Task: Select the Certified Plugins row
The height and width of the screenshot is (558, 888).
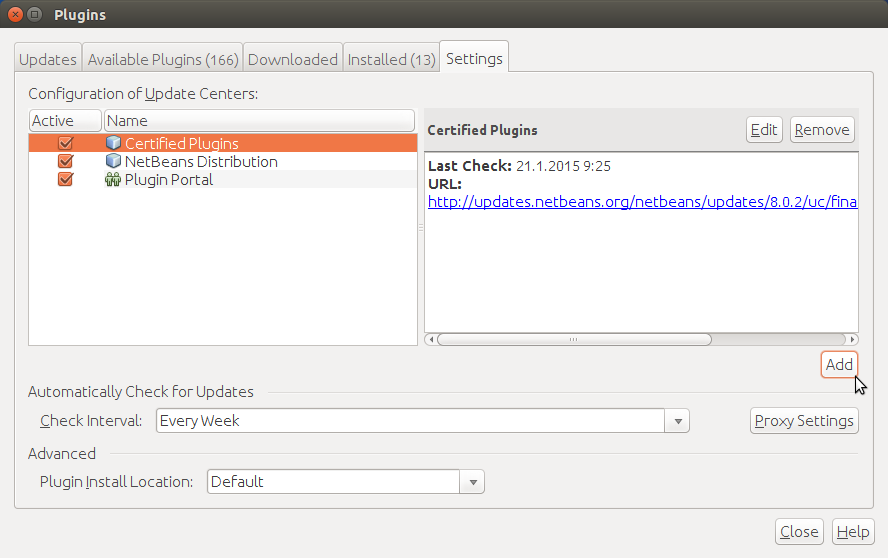Action: coord(223,143)
